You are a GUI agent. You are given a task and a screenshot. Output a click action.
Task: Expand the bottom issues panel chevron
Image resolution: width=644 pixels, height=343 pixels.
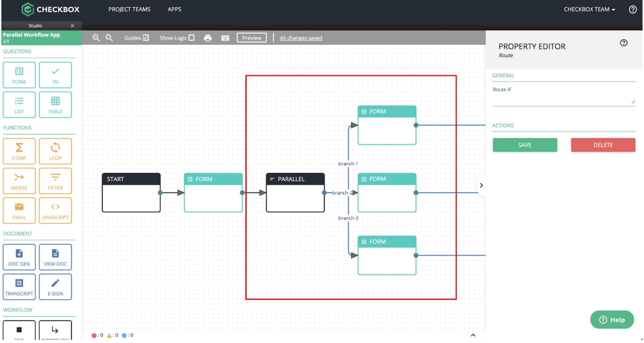coord(473,335)
